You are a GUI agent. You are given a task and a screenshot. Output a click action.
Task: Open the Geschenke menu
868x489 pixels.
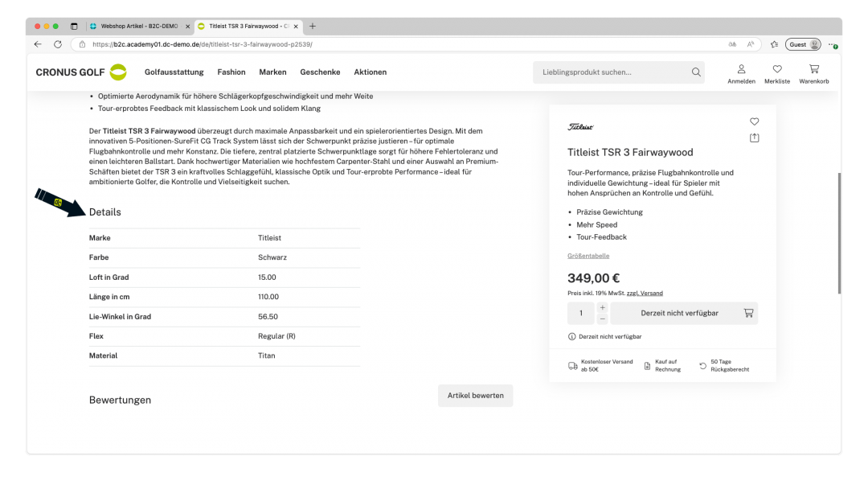tap(320, 72)
